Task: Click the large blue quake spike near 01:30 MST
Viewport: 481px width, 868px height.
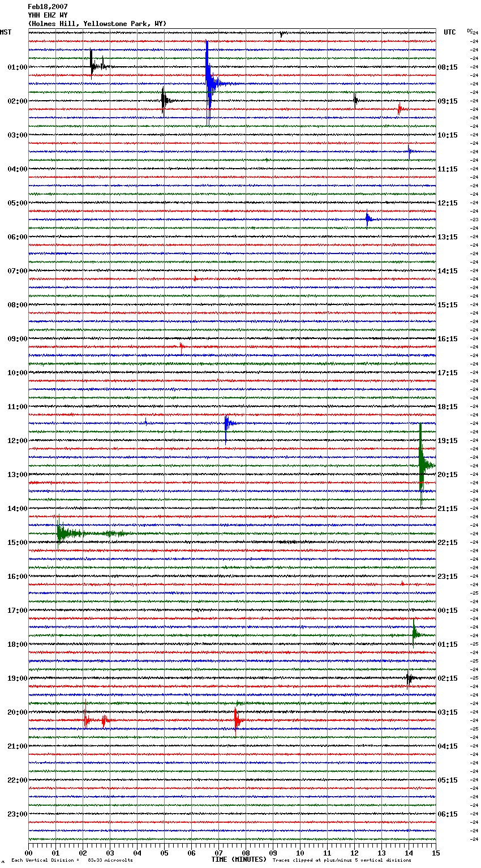Action: click(x=209, y=83)
